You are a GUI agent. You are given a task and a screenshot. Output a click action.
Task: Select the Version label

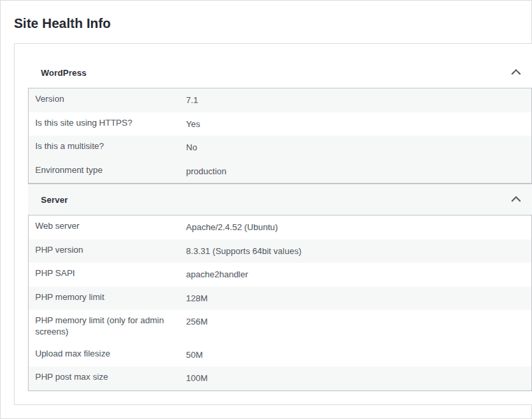pyautogui.click(x=49, y=98)
